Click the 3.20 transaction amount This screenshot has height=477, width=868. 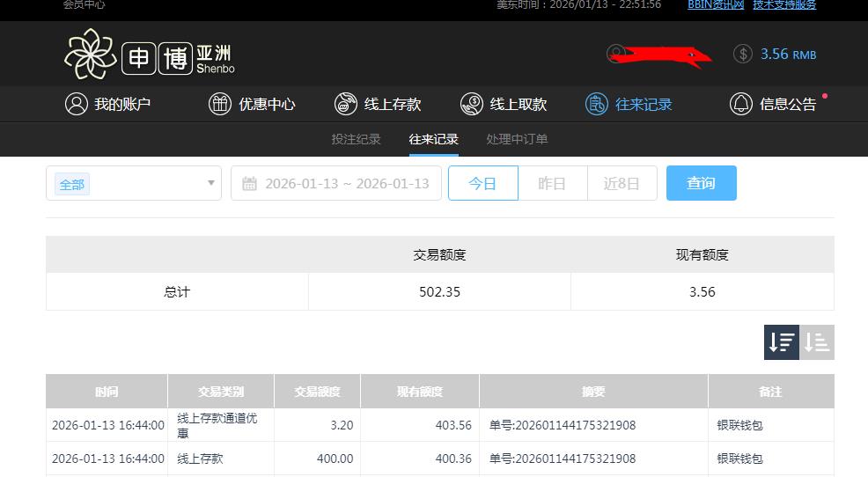(342, 425)
